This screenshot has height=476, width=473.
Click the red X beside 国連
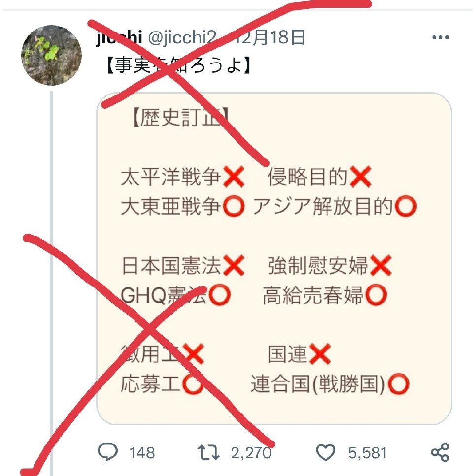(320, 354)
